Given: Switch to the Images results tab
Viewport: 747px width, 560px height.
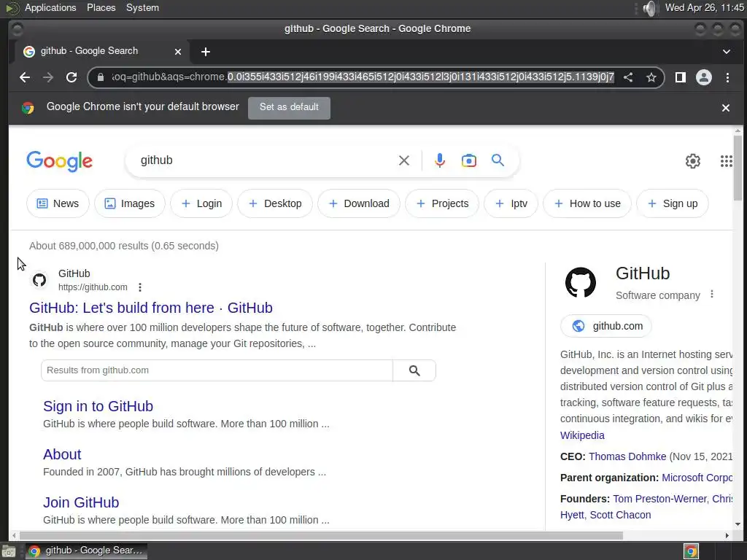Looking at the screenshot, I should [130, 203].
